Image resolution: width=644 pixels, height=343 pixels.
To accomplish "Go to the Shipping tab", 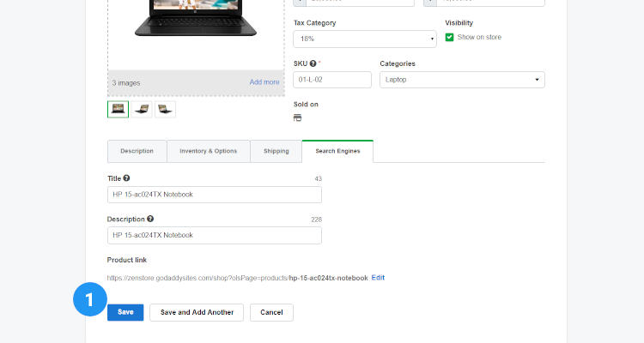I will [x=276, y=151].
